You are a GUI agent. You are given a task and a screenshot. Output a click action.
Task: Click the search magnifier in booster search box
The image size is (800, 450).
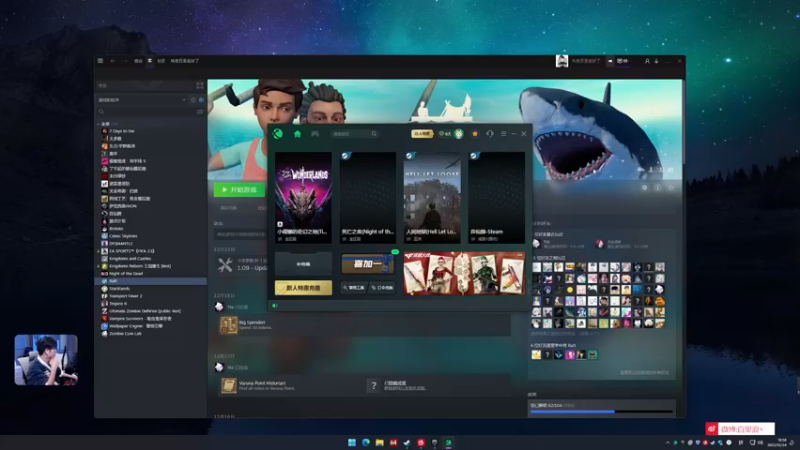(374, 134)
